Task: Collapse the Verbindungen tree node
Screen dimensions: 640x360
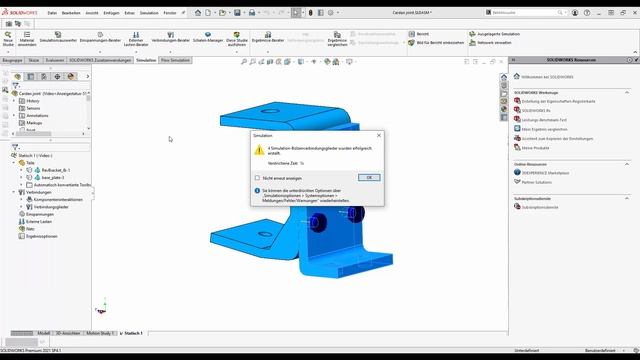Action: tap(14, 192)
